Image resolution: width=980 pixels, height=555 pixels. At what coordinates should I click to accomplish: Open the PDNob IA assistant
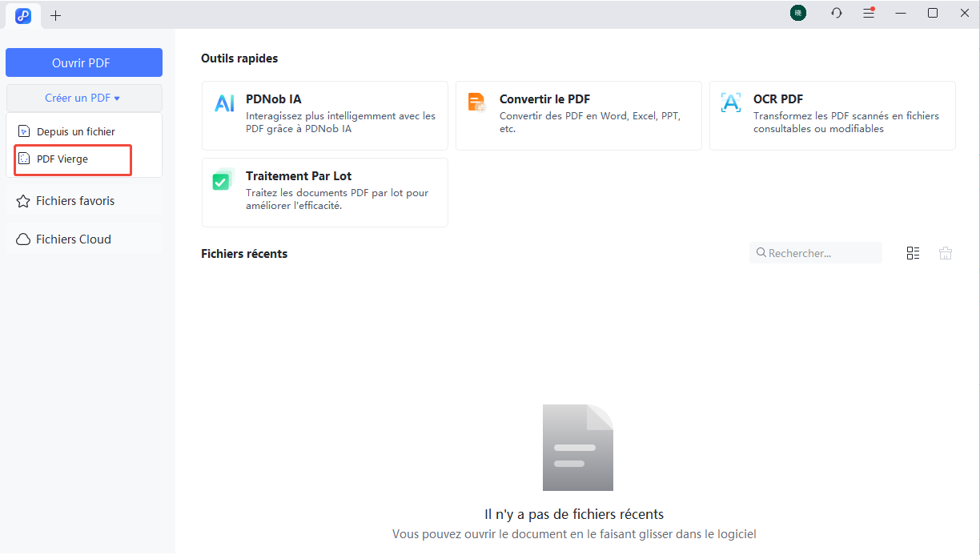pos(324,115)
